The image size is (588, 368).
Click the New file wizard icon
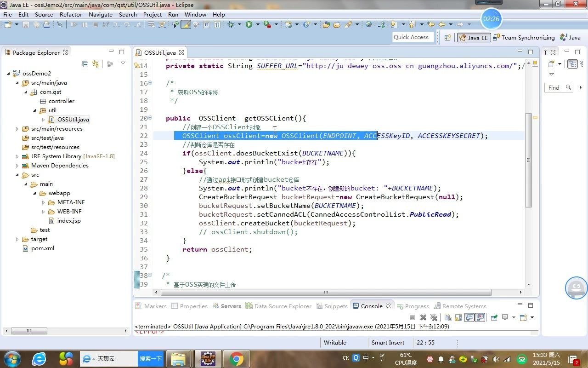tap(8, 24)
